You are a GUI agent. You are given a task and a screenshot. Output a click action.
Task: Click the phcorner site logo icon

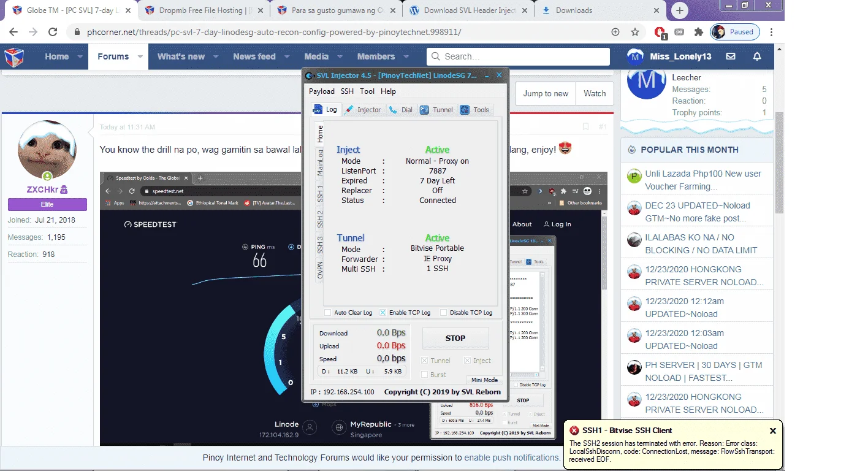pos(14,57)
